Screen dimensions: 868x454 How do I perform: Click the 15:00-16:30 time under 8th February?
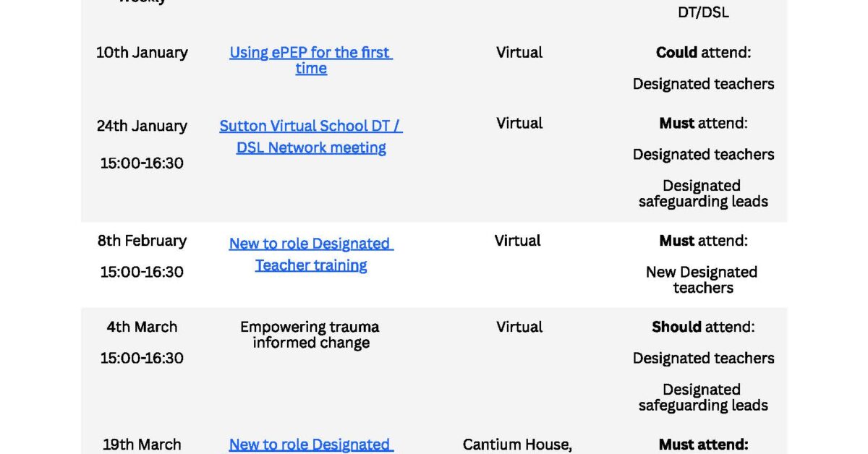click(142, 273)
